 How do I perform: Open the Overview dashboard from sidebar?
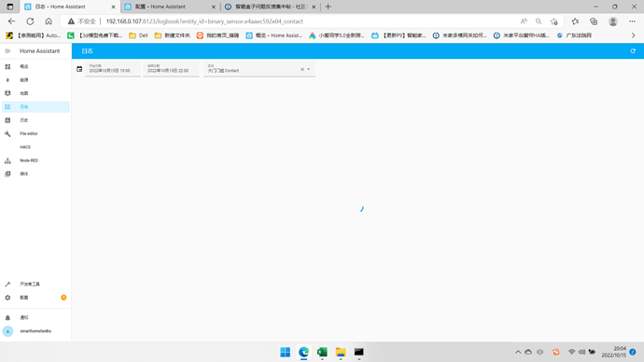[35, 66]
